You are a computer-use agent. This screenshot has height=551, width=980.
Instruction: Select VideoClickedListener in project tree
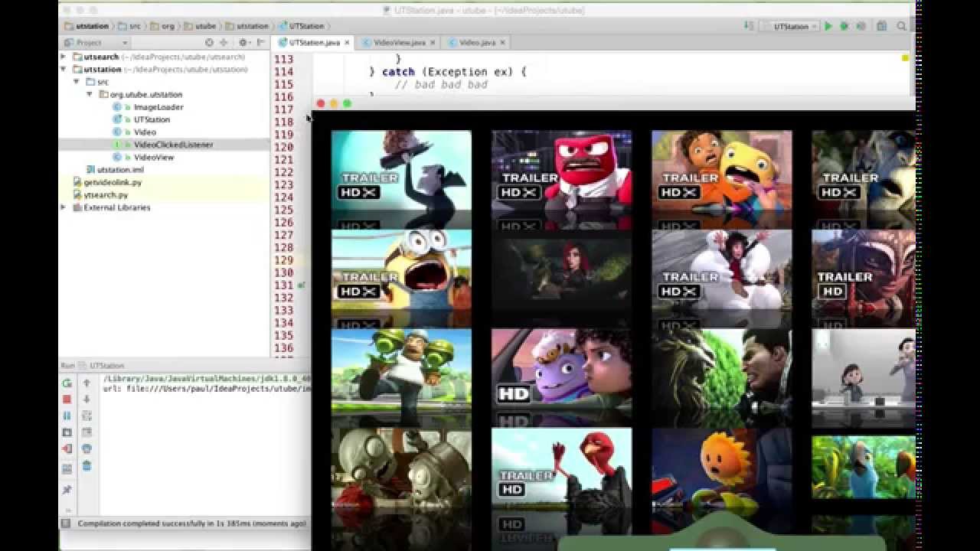tap(173, 145)
